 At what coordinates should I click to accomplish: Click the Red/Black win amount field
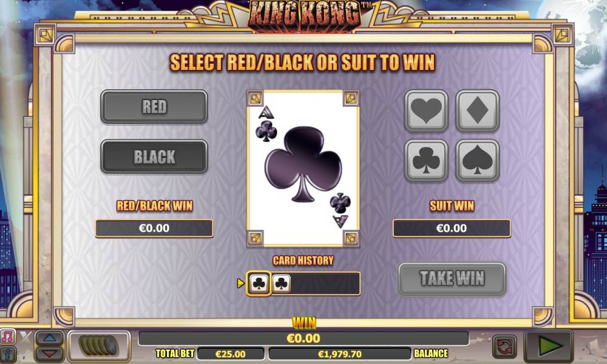click(154, 228)
